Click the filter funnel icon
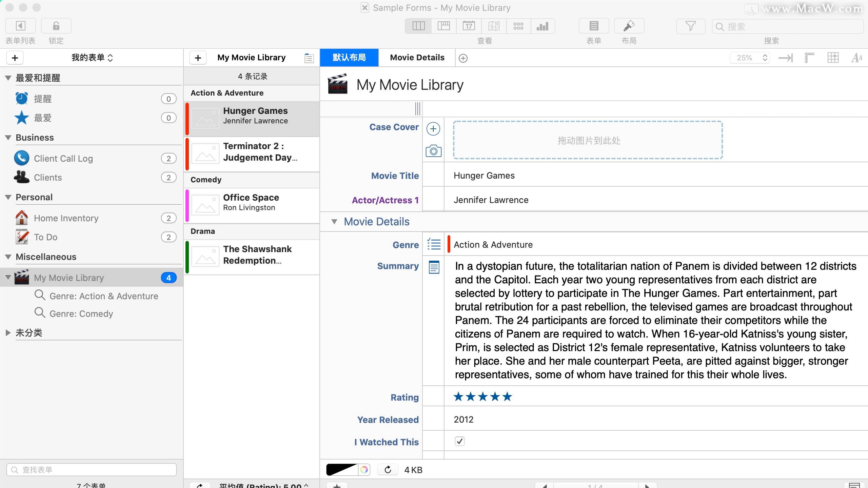The height and width of the screenshot is (488, 868). click(x=691, y=26)
